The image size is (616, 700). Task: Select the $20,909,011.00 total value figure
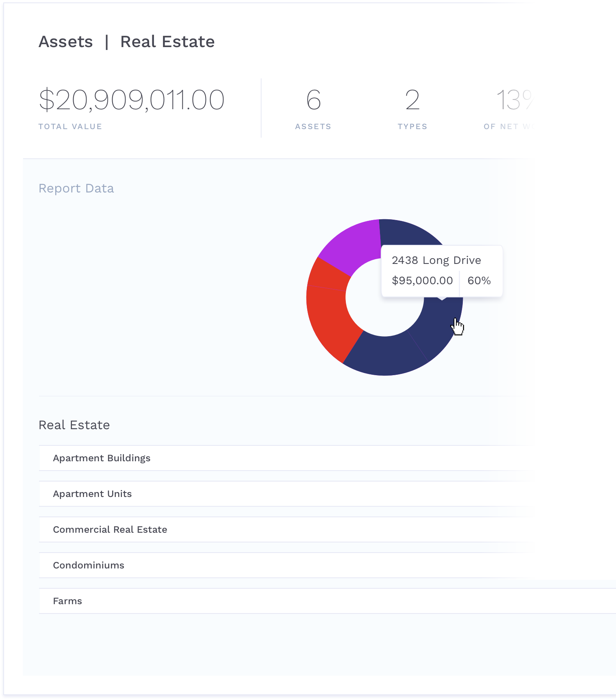[132, 100]
